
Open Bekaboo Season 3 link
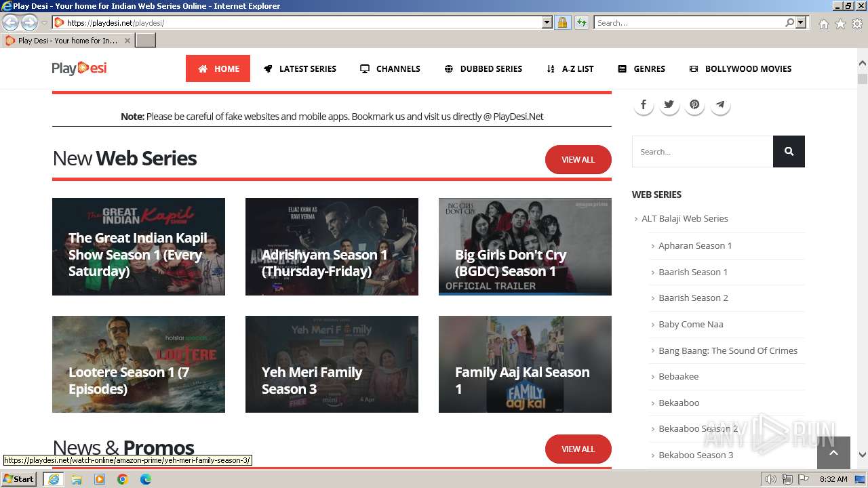click(x=696, y=455)
